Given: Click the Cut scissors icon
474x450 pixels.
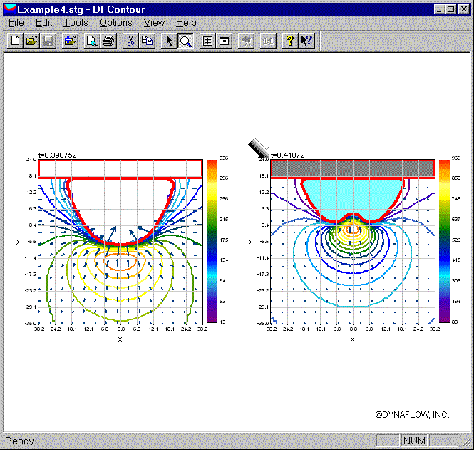Looking at the screenshot, I should pyautogui.click(x=131, y=41).
